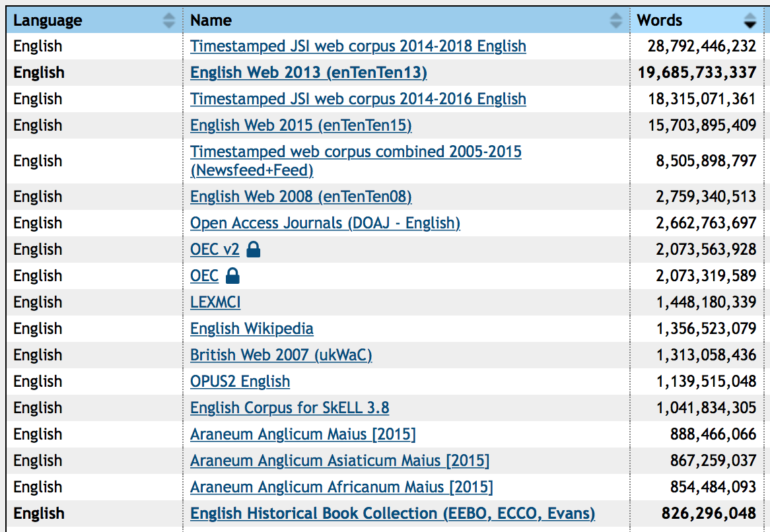This screenshot has height=532, width=770.
Task: Select the word count 1,313,058,436
Action: 706,355
